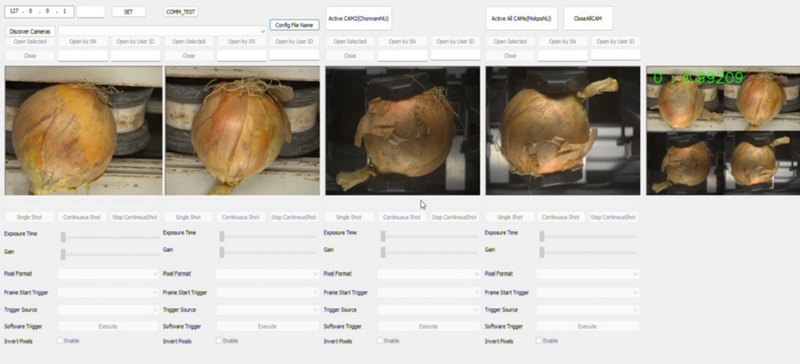Screen dimensions: 800x364
Task: Focus the 127.0.0.1 IP address field
Action: tap(39, 11)
